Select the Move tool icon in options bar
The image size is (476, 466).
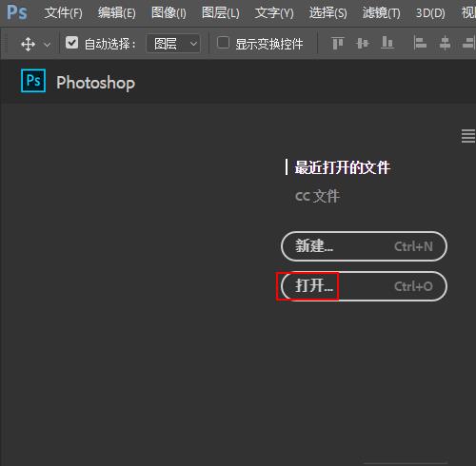[x=28, y=44]
